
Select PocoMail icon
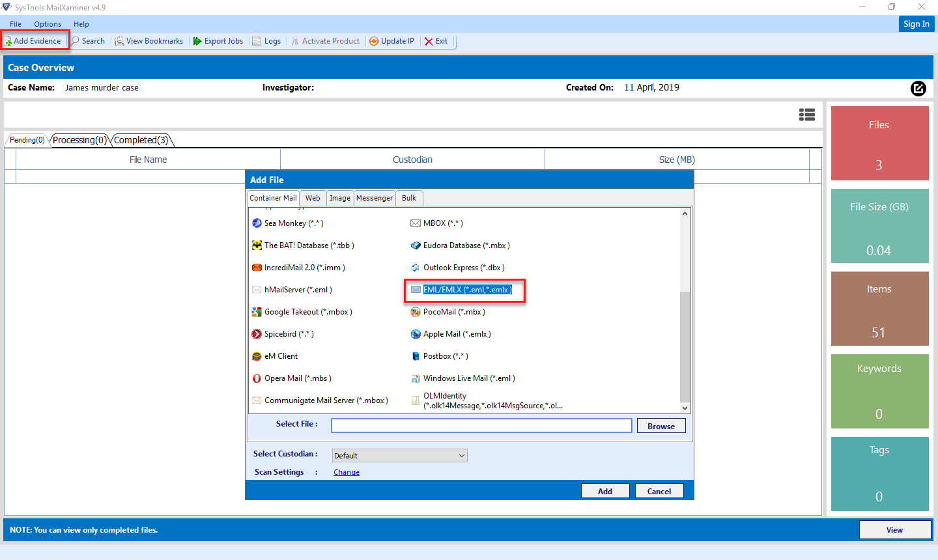(416, 312)
